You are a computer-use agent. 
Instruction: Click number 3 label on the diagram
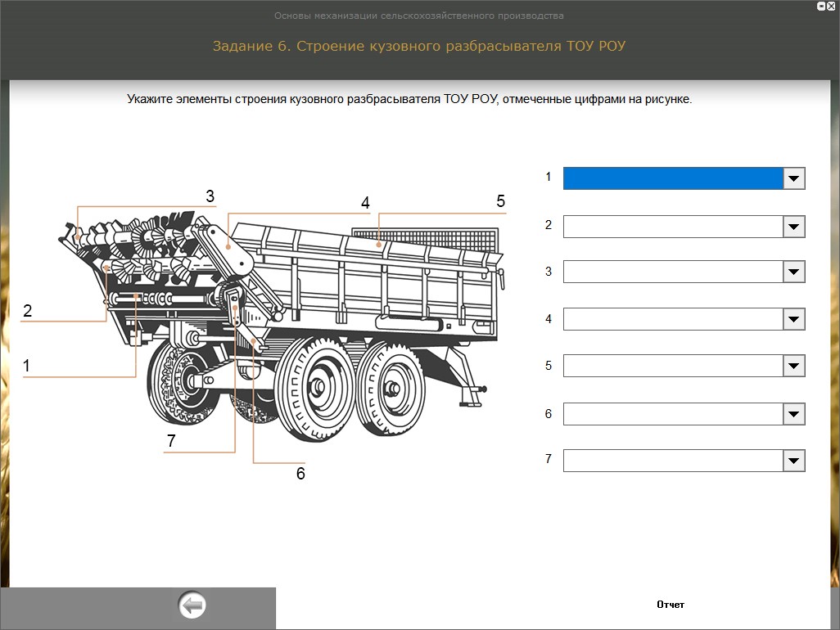tap(210, 196)
